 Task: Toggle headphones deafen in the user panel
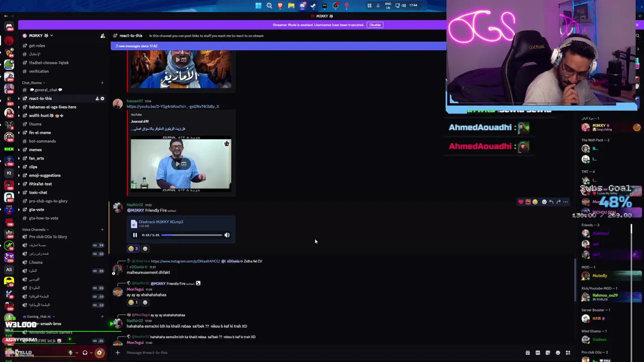[85, 353]
